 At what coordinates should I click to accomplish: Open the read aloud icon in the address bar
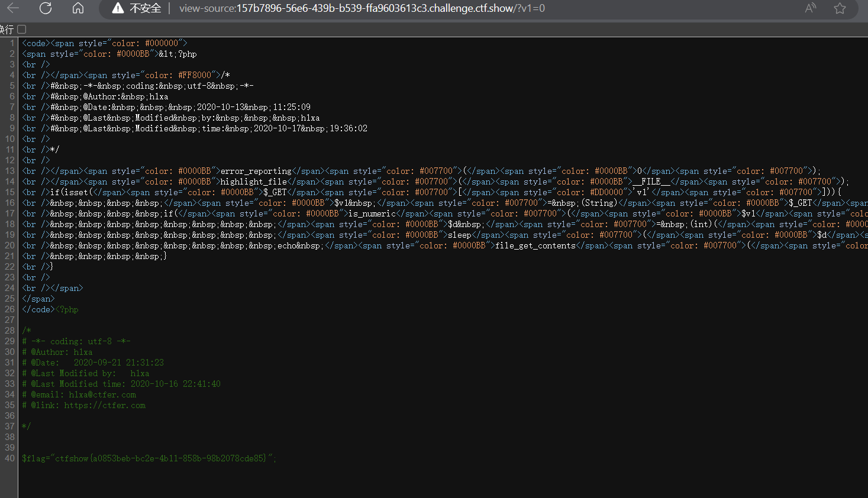(811, 8)
